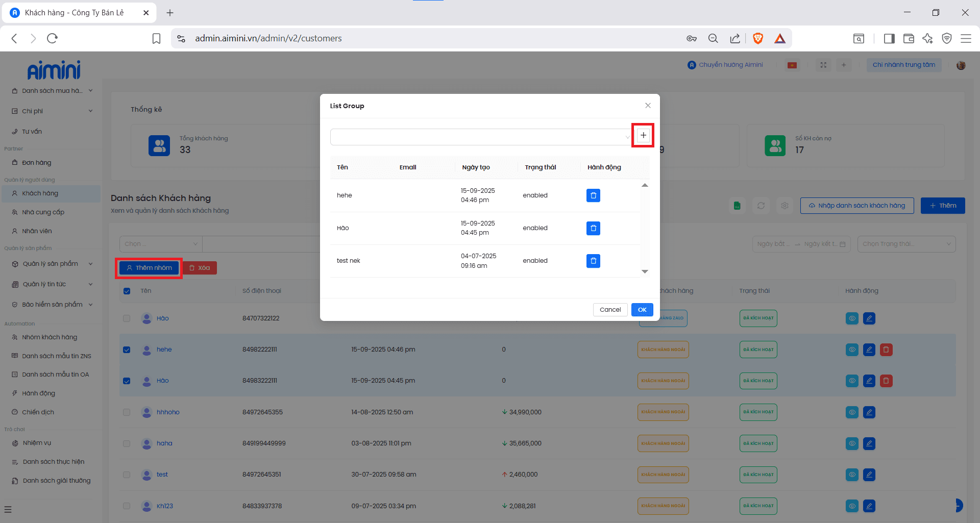Image resolution: width=980 pixels, height=523 pixels.
Task: Click the plus button in List Group dialog
Action: (x=643, y=135)
